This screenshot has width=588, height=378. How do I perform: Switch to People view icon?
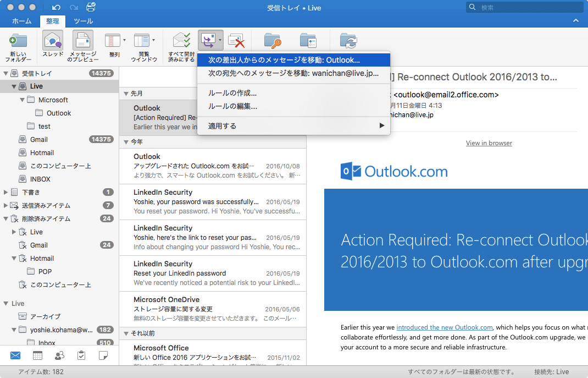(59, 355)
